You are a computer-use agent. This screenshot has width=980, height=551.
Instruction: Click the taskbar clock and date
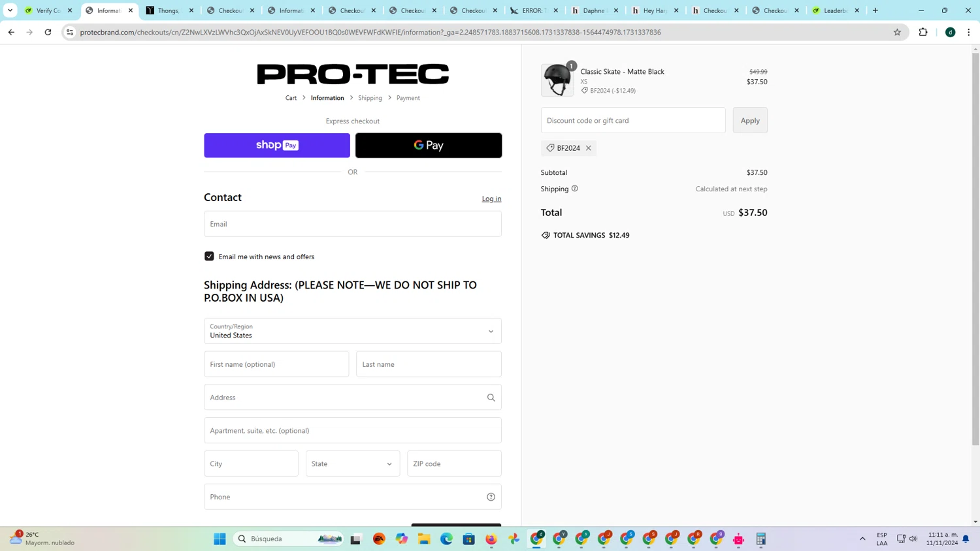941,539
